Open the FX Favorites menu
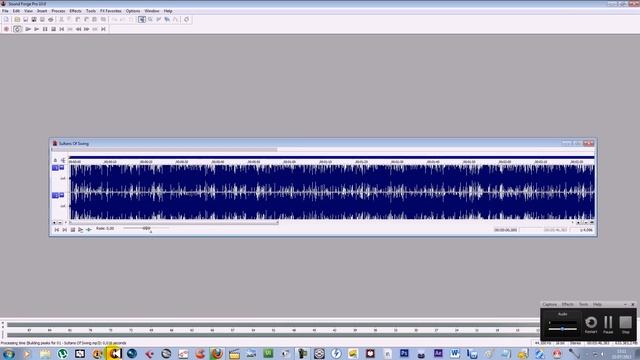This screenshot has height=360, width=640. (111, 11)
